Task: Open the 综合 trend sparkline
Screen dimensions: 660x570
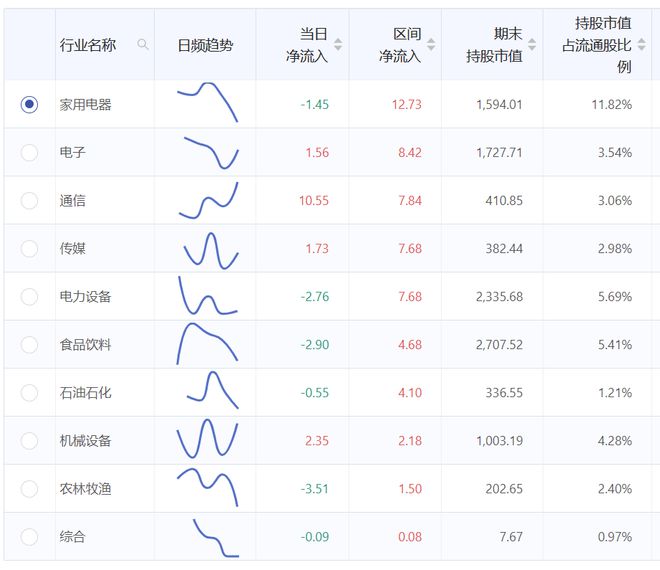Action: click(216, 538)
